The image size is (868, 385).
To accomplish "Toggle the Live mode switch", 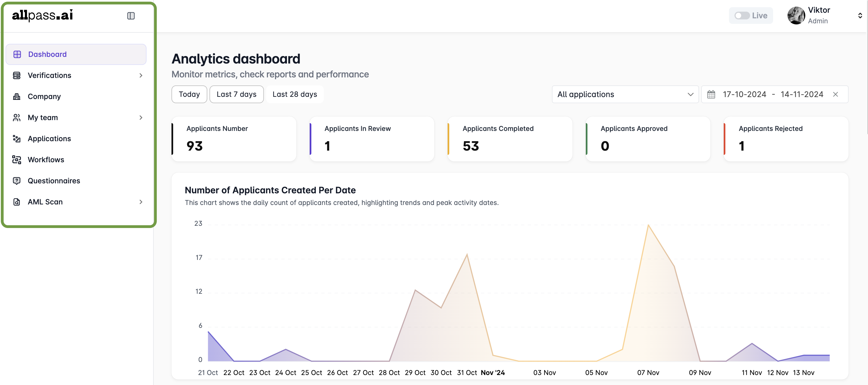I will click(742, 16).
